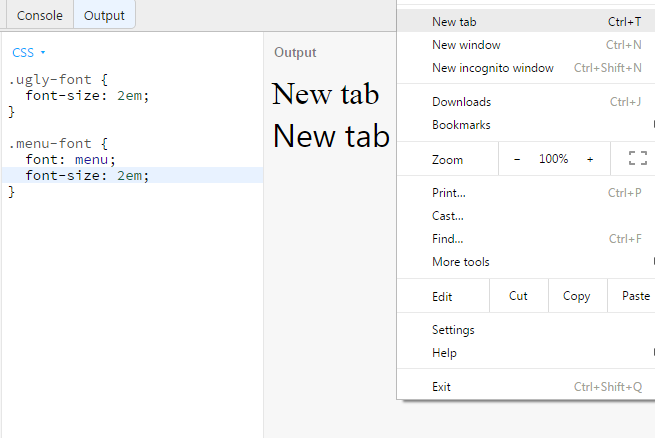Click the highlighted 'font-size: 2em;' line
This screenshot has height=438, width=655.
pyautogui.click(x=132, y=175)
